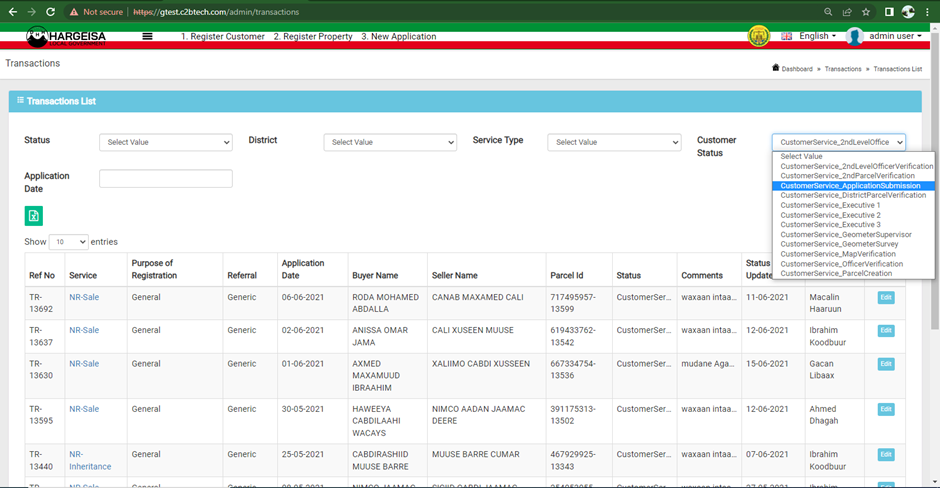Edit transaction TR-13692

[x=886, y=297]
